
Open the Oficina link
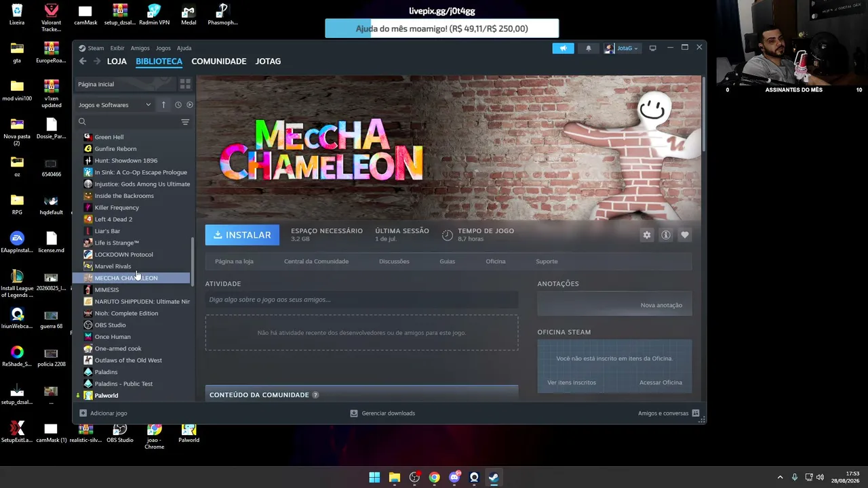pos(495,262)
